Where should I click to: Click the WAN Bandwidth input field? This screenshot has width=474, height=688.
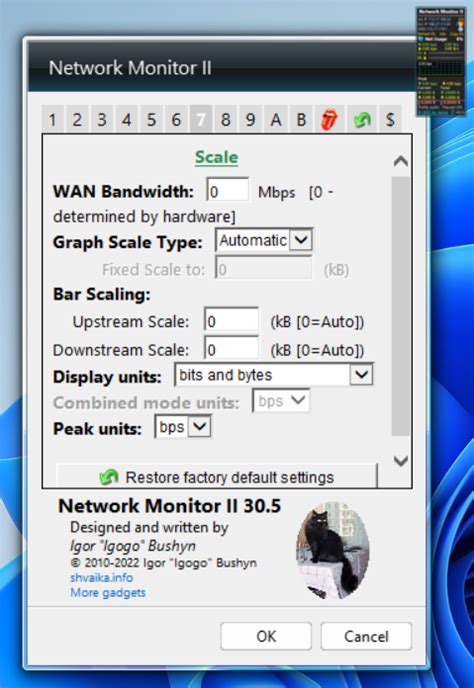[227, 191]
